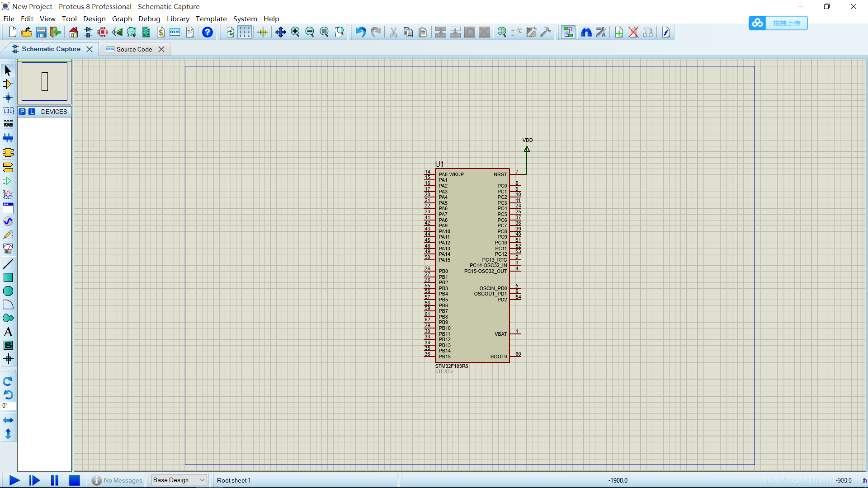Toggle the grid display button
This screenshot has width=868, height=488.
[245, 32]
